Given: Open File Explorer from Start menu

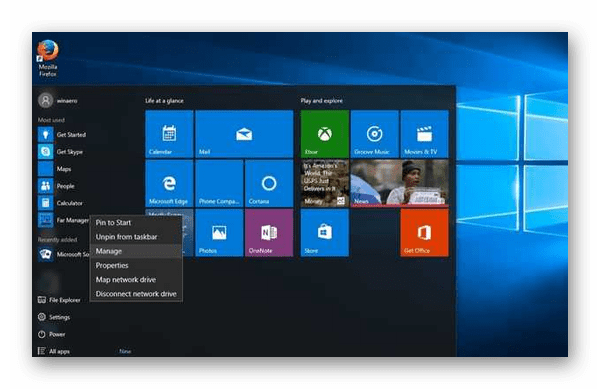Looking at the screenshot, I should click(x=59, y=300).
